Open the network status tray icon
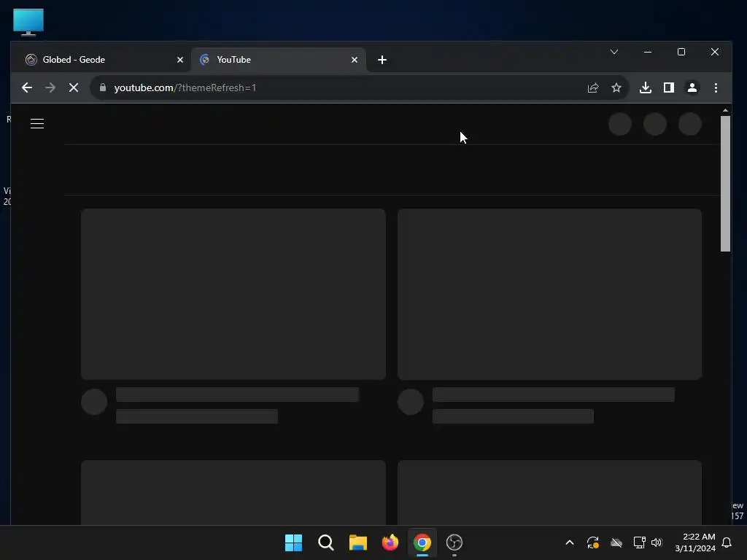 (639, 542)
